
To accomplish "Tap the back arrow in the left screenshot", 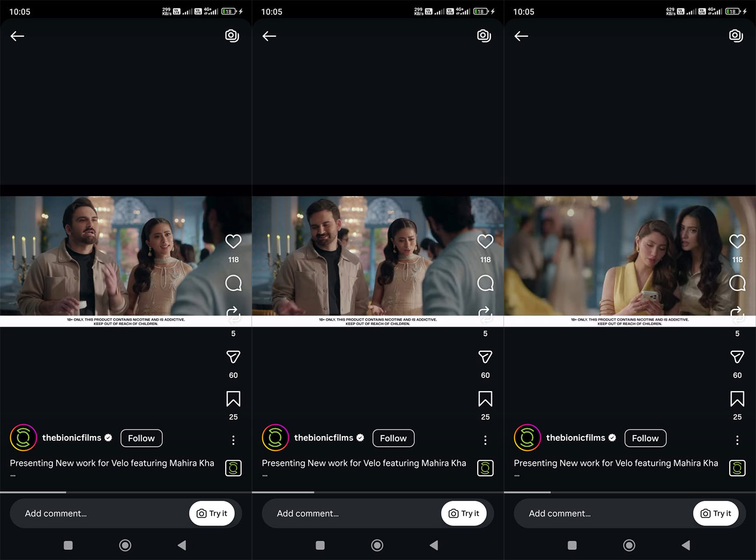I will (x=18, y=36).
